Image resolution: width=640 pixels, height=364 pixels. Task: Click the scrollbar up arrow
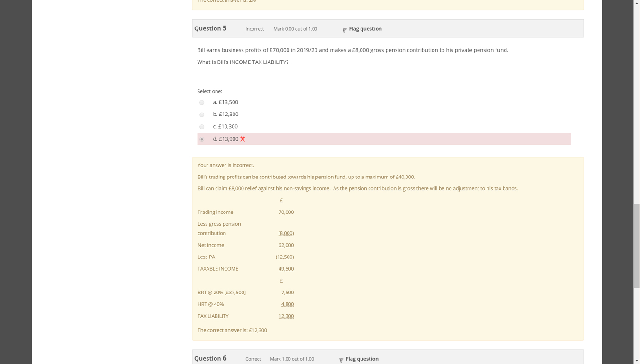[x=637, y=3]
